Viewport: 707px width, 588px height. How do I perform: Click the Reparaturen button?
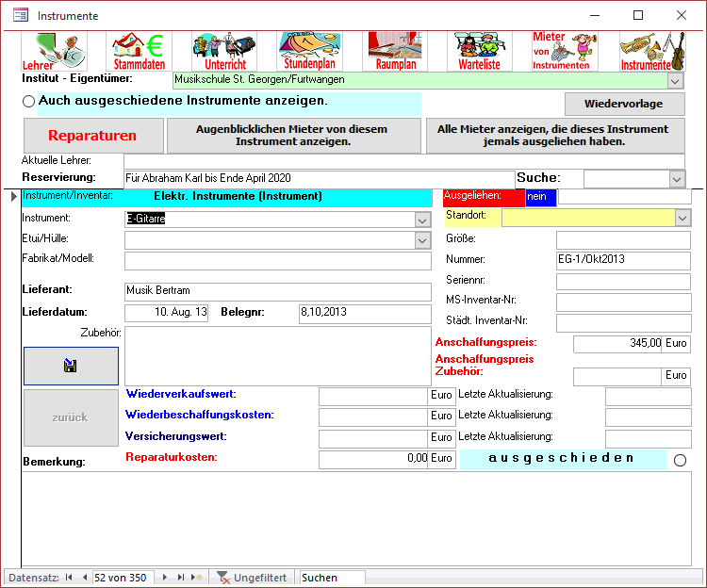click(92, 136)
